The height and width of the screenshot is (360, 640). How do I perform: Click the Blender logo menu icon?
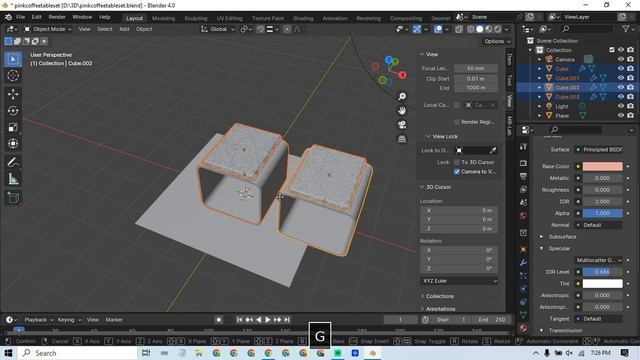coord(8,17)
